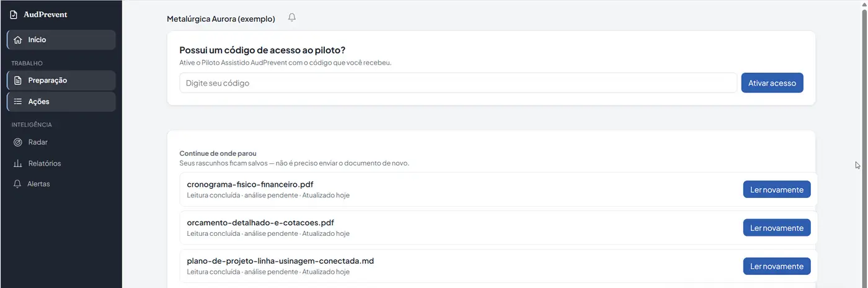Screen dimensions: 868x288
Task: Ler novamente for orcamento-detalhado-e-cotacoes.pdf
Action: tap(777, 228)
